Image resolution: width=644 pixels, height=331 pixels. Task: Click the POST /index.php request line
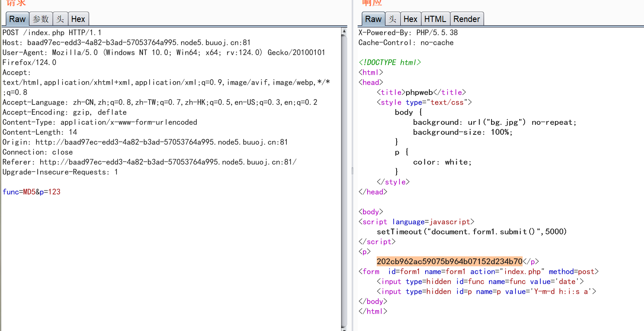pyautogui.click(x=52, y=33)
